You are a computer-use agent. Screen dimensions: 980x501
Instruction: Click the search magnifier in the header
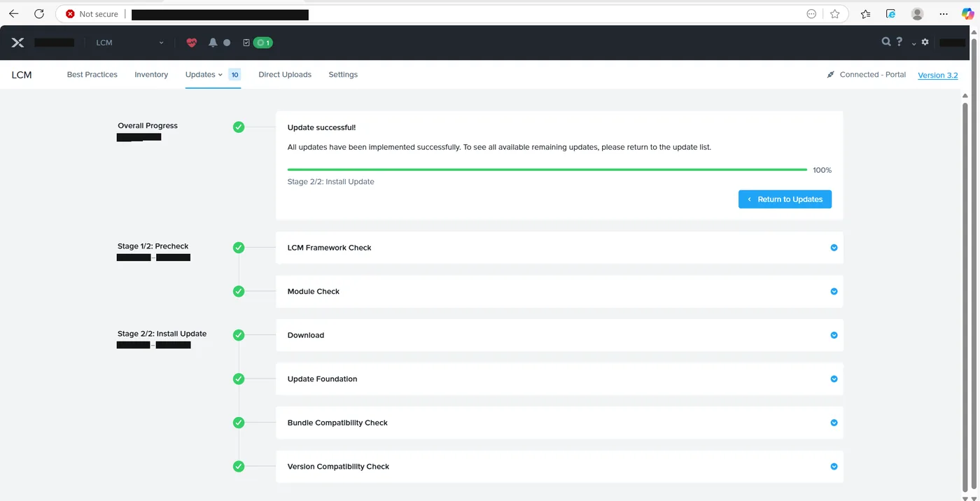886,42
